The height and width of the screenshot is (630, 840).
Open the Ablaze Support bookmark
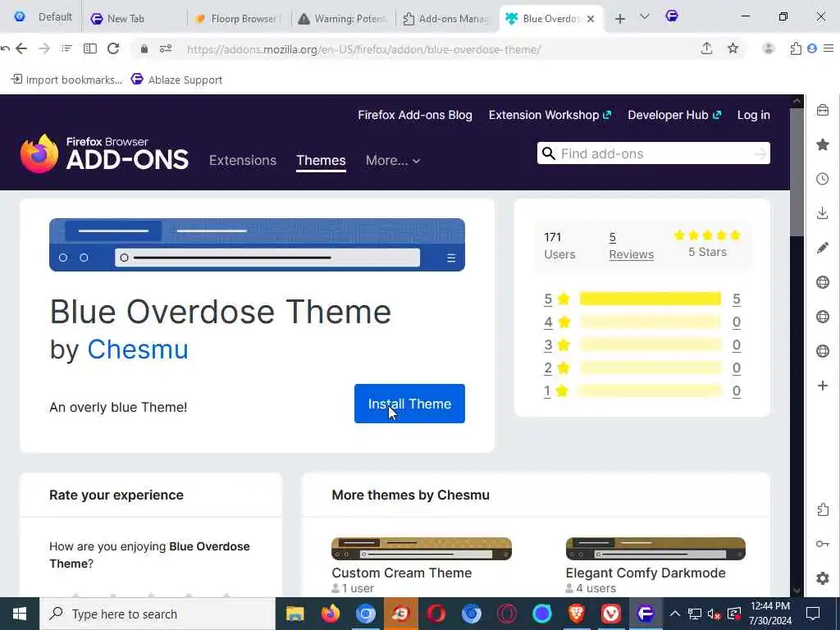point(177,80)
